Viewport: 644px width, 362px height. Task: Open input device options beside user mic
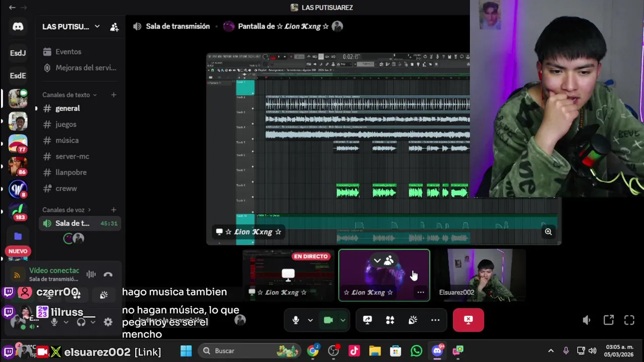tap(65, 322)
